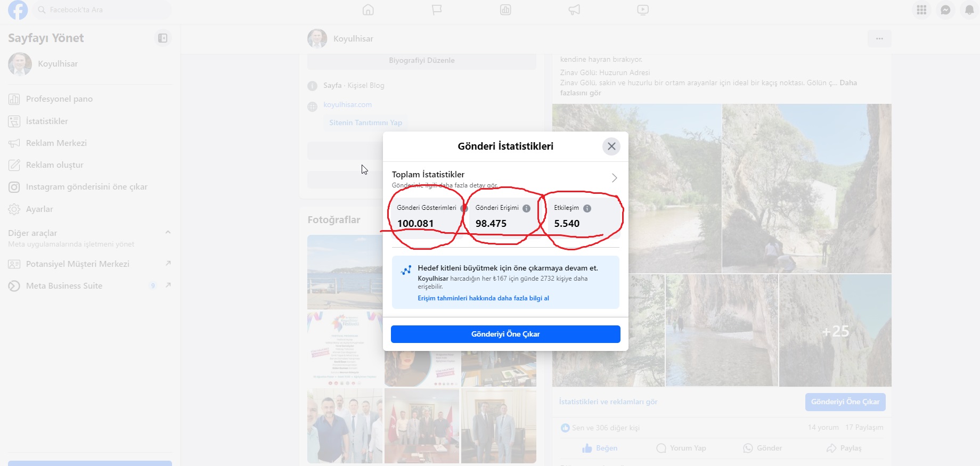Image resolution: width=980 pixels, height=466 pixels.
Task: Click the Koyulhisar avatar in sidebar
Action: point(20,64)
